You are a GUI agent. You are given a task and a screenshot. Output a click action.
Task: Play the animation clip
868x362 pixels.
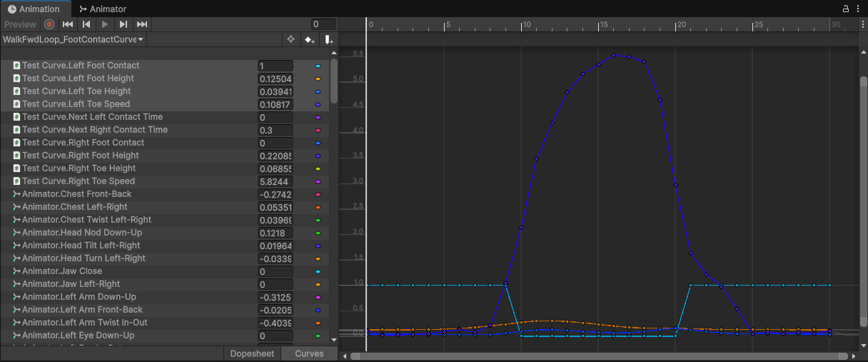coord(105,24)
